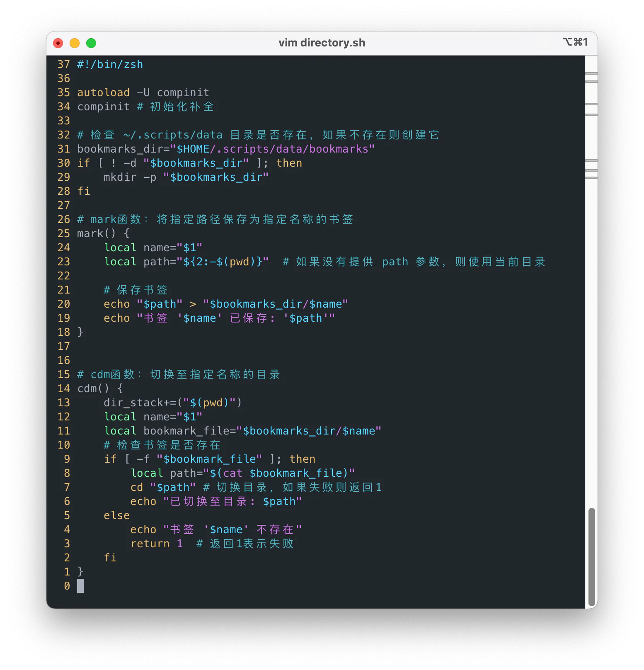Click 'local path="$(cat $bookmark_file)"' line
Viewport: 644px width, 670px height.
click(242, 473)
